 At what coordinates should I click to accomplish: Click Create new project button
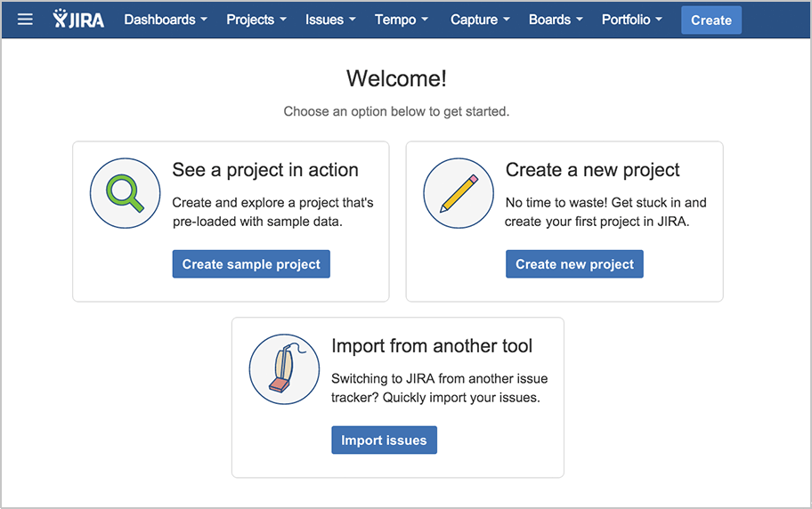(574, 264)
